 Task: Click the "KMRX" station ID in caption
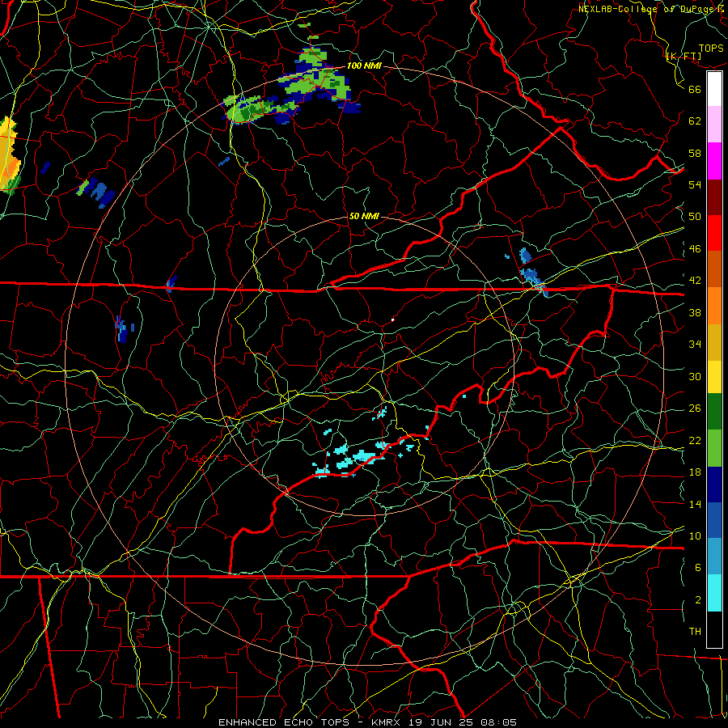(x=387, y=722)
